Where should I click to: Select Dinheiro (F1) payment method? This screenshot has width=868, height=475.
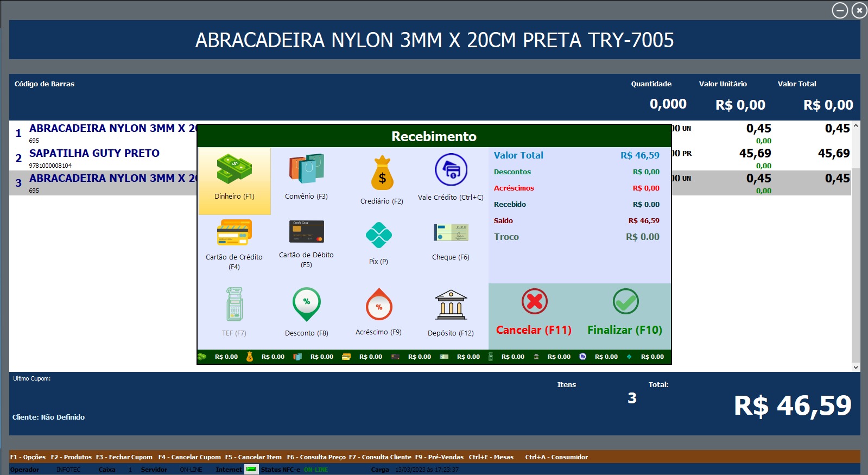(235, 181)
